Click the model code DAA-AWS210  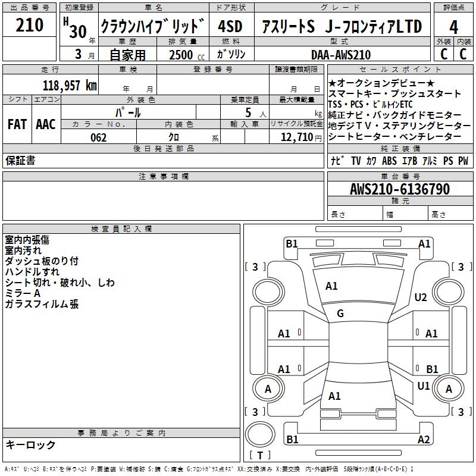(x=341, y=55)
